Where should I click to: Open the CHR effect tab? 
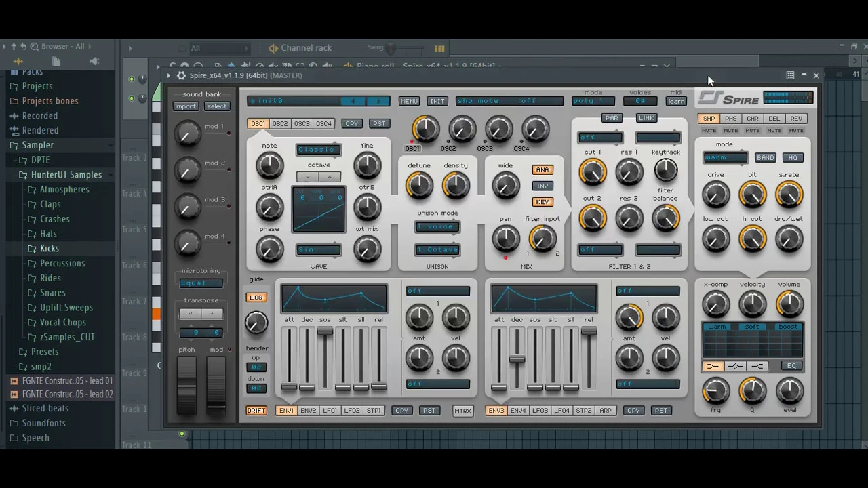click(x=753, y=119)
